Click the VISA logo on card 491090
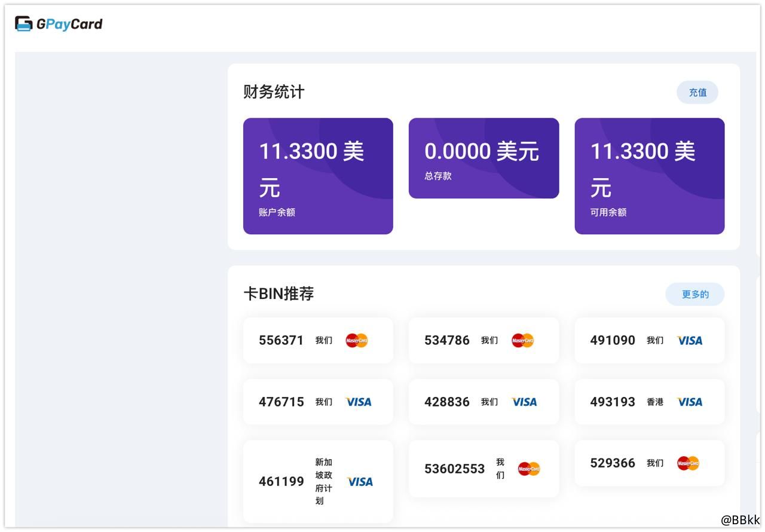The width and height of the screenshot is (765, 532). tap(690, 341)
